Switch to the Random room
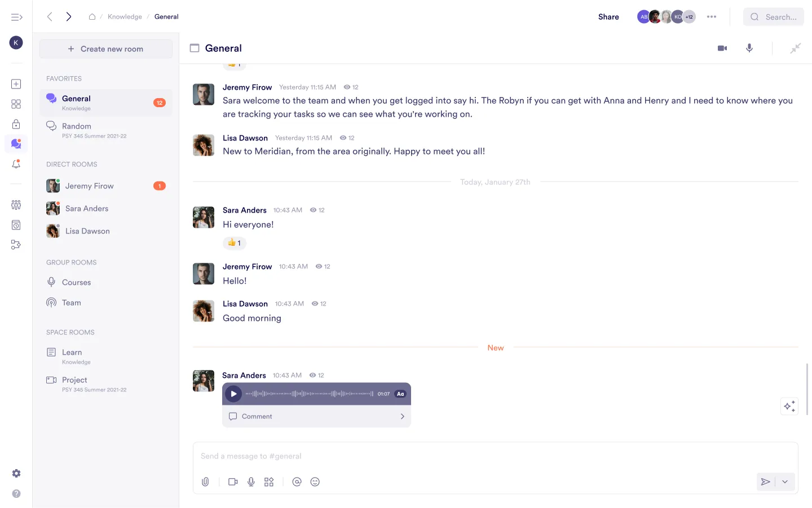 75,126
